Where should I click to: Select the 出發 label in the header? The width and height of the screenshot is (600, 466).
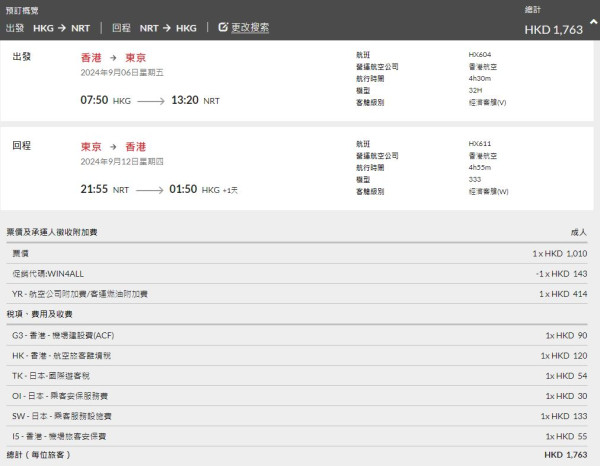click(x=15, y=28)
